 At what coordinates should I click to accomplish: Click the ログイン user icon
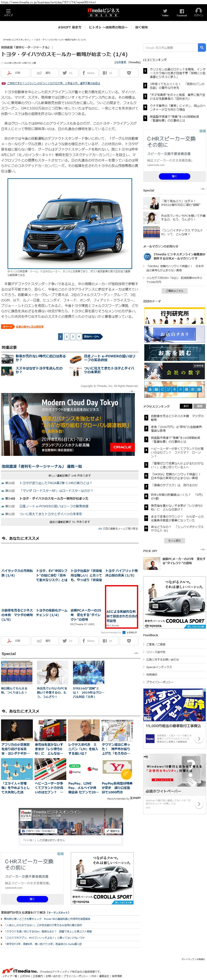point(198,12)
